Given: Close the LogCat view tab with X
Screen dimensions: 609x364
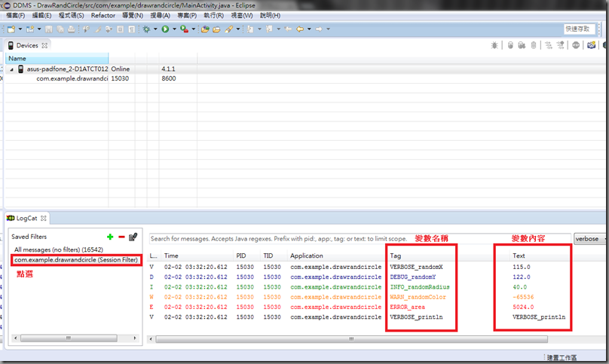Looking at the screenshot, I should click(44, 219).
